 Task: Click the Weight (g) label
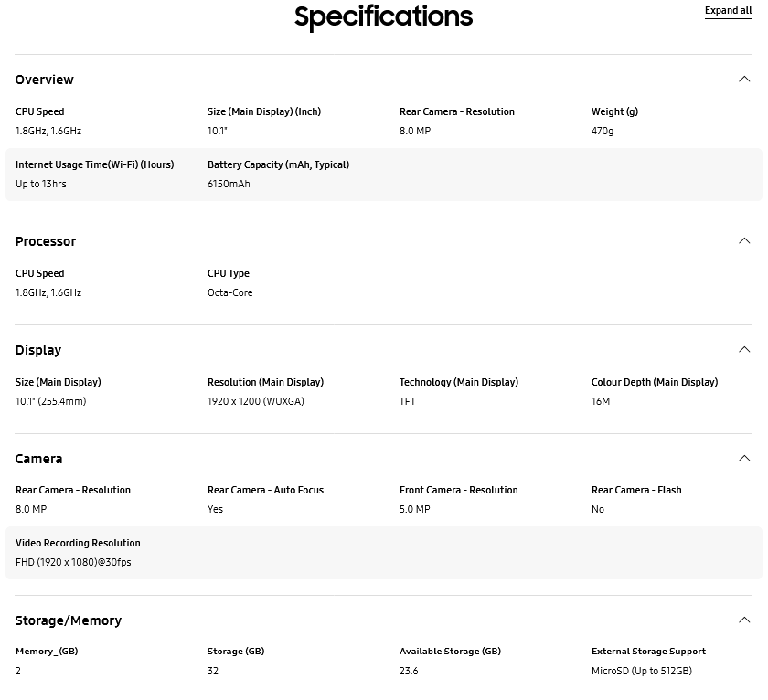(614, 111)
